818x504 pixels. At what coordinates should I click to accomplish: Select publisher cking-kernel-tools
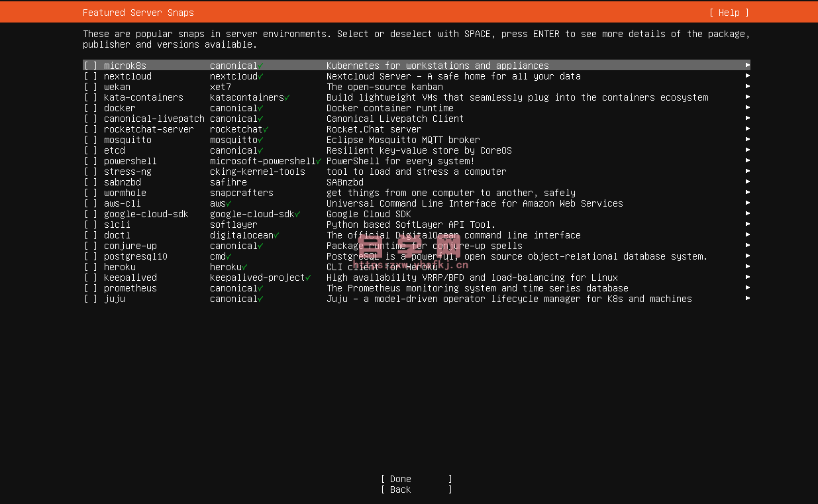[258, 172]
